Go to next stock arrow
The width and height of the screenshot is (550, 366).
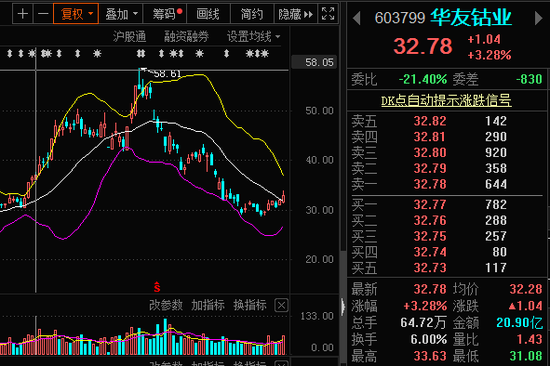pyautogui.click(x=538, y=18)
